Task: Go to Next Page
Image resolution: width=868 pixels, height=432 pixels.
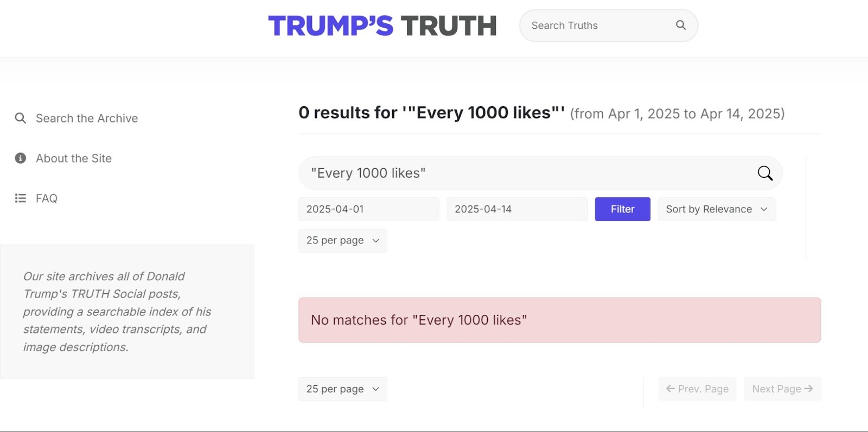Action: pyautogui.click(x=782, y=389)
